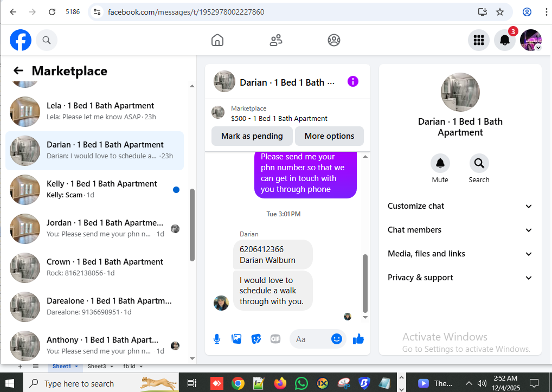This screenshot has height=392, width=552.
Task: Open Kelly 1 Bed 1 Bath chat
Action: (95, 190)
